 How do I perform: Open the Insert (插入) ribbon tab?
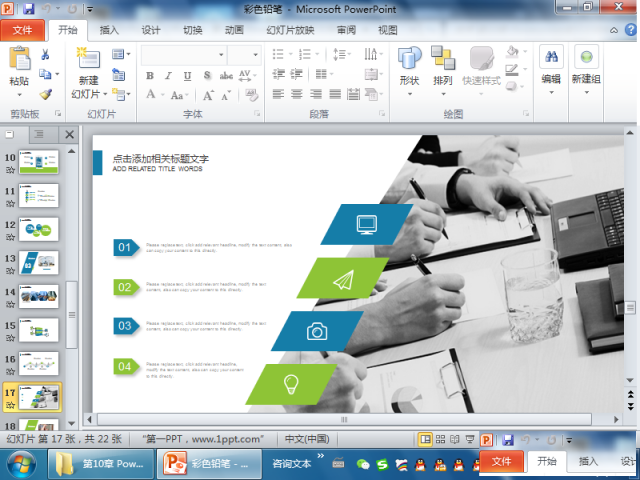coord(109,30)
